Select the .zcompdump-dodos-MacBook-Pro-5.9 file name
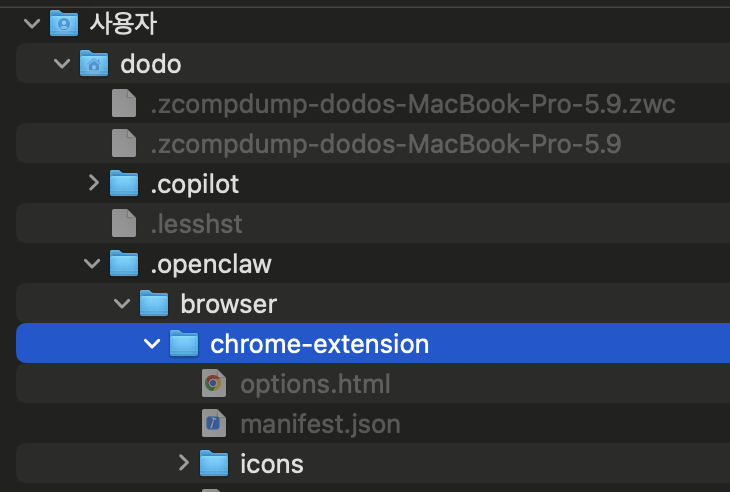Image resolution: width=730 pixels, height=492 pixels. (x=385, y=143)
